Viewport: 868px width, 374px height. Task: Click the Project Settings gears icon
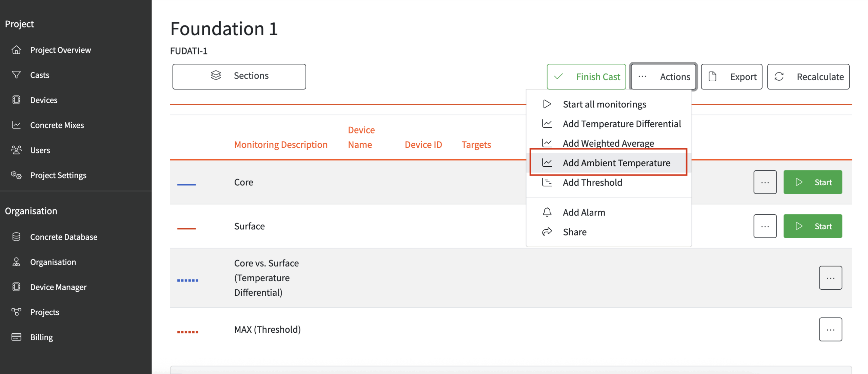click(16, 175)
